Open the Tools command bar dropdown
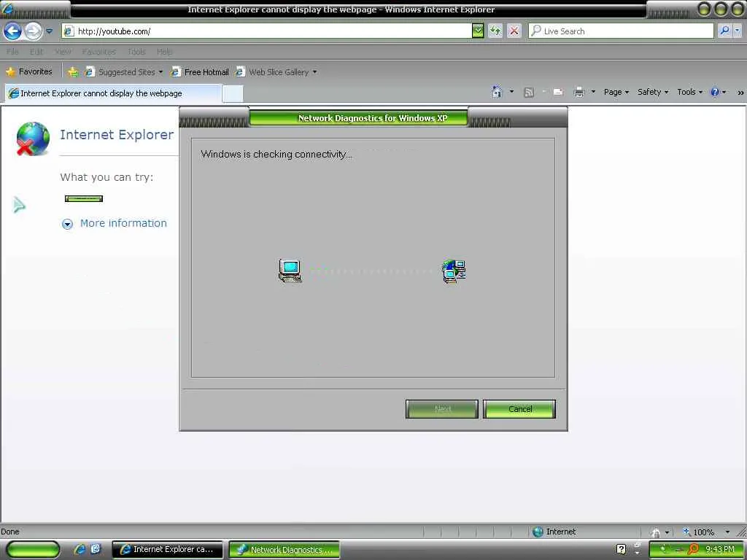Screen dimensions: 747x560 point(690,92)
